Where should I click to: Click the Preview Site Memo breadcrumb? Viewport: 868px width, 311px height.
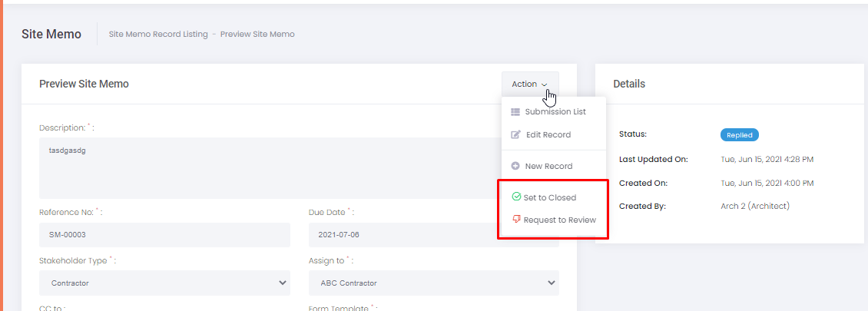[257, 34]
